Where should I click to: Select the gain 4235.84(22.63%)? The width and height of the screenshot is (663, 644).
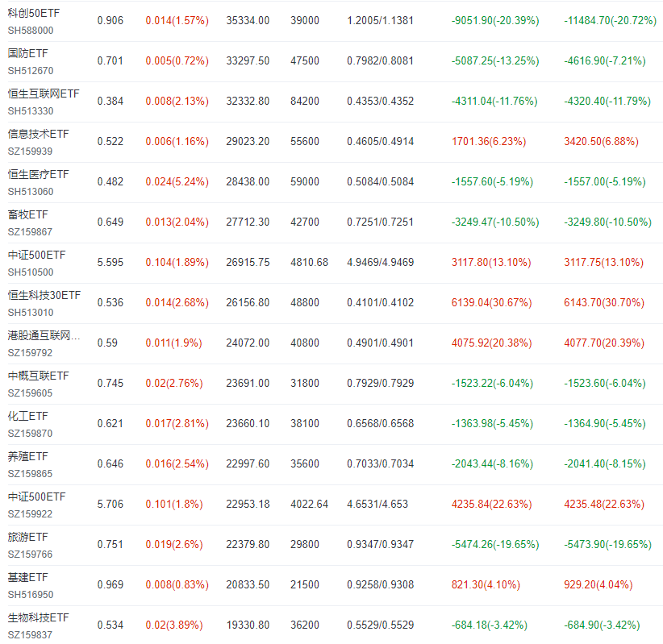coord(491,504)
